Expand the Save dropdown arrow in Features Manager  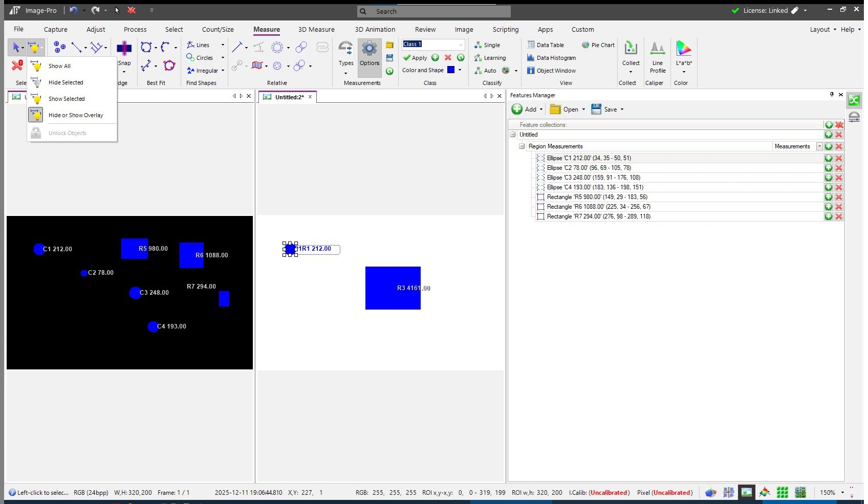tap(622, 109)
